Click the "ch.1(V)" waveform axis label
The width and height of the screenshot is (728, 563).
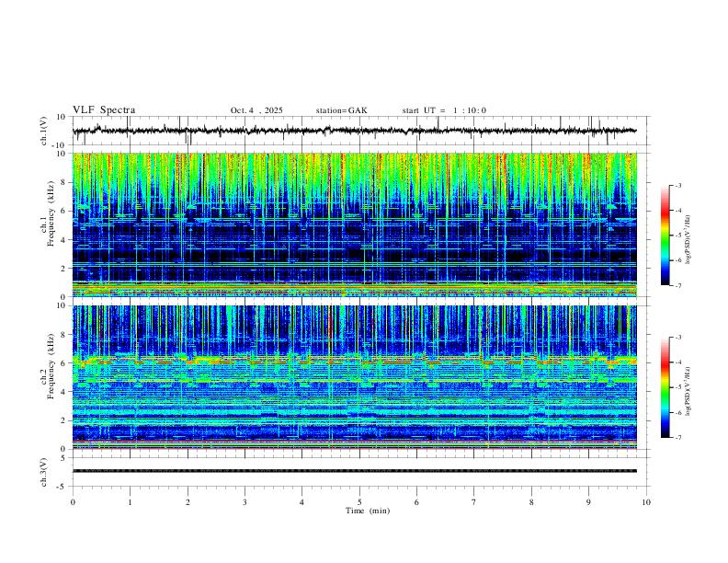[43, 131]
